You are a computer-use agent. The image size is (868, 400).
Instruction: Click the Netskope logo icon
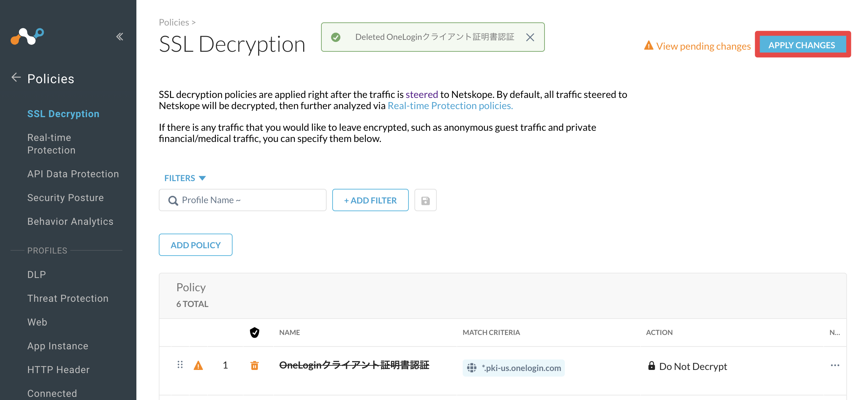[27, 36]
